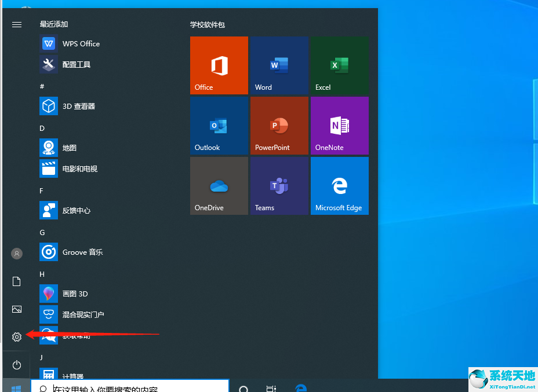The width and height of the screenshot is (538, 392).
Task: Launch the PowerPoint tile
Action: point(279,126)
